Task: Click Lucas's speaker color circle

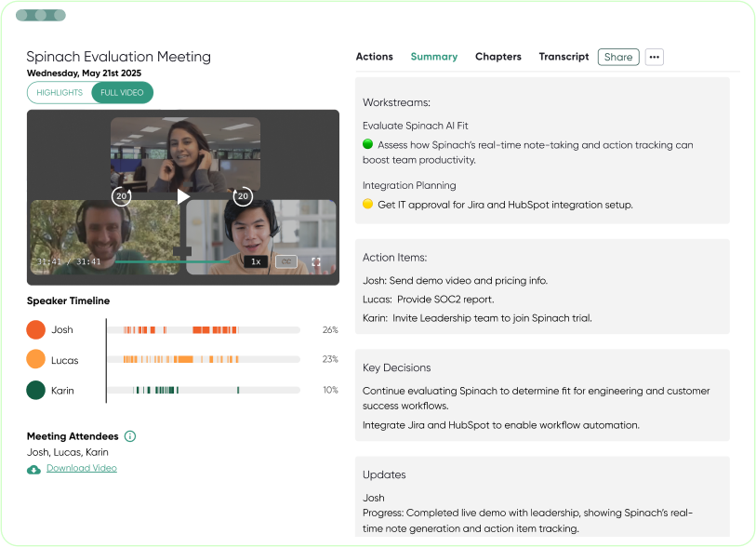Action: (x=35, y=359)
